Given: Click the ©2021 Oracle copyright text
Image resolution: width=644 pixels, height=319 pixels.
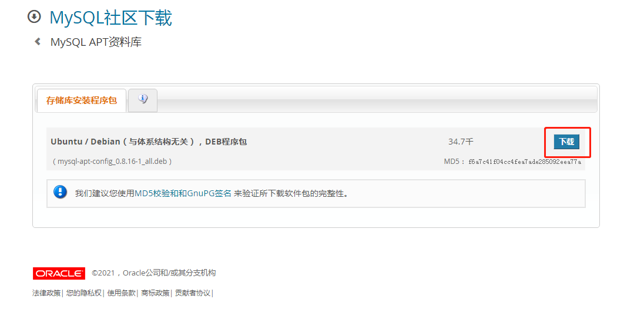Looking at the screenshot, I should click(153, 273).
